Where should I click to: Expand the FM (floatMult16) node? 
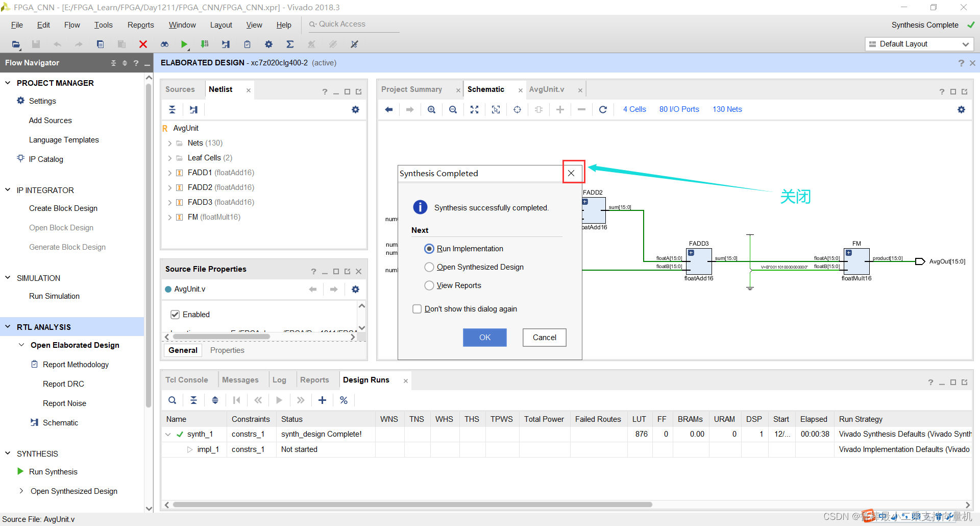click(170, 218)
